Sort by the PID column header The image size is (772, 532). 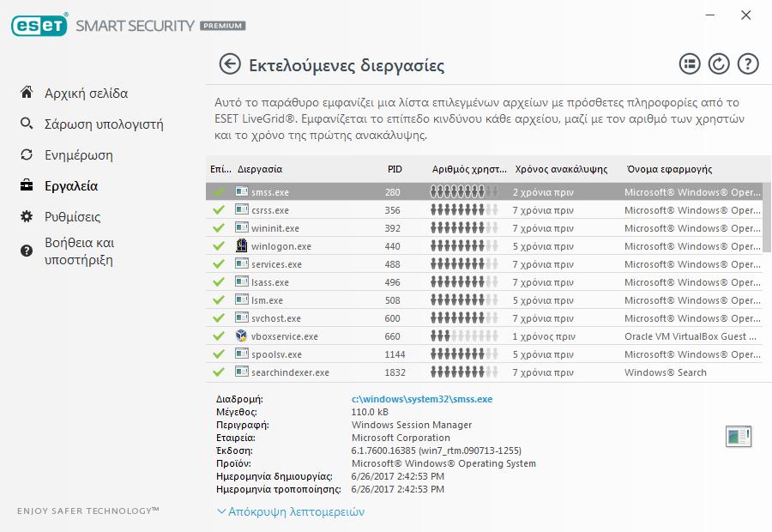395,169
